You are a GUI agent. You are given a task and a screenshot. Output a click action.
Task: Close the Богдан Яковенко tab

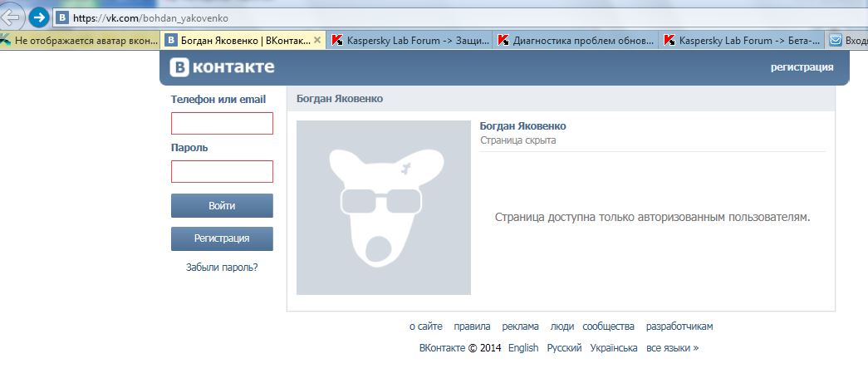[x=317, y=40]
